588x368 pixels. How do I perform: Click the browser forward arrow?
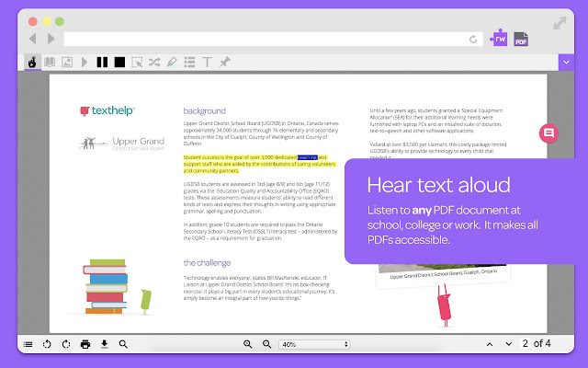(x=51, y=39)
